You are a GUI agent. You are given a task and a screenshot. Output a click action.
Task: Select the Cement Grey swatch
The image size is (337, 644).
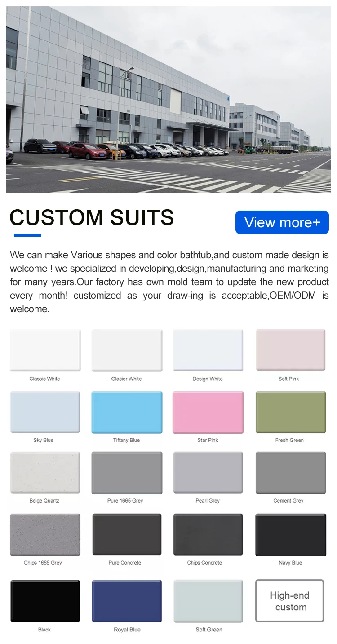coord(291,473)
